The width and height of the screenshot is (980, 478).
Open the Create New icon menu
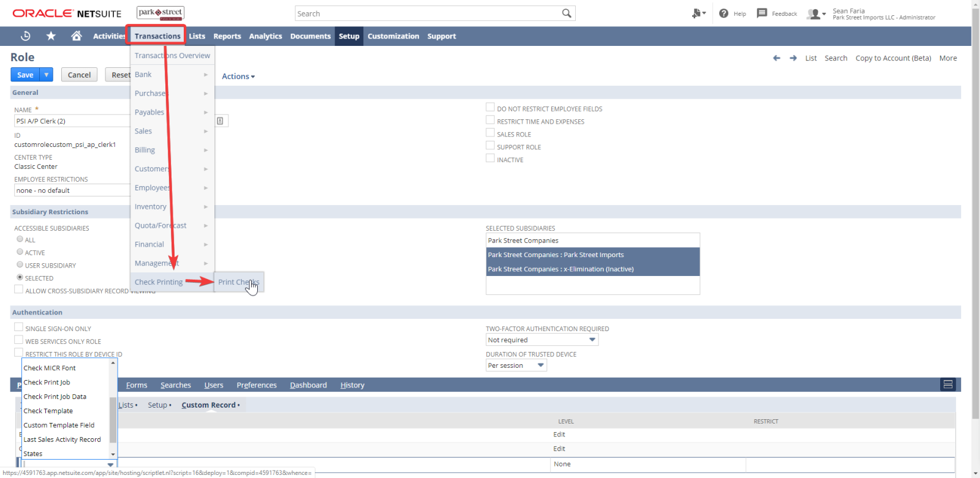tap(699, 13)
